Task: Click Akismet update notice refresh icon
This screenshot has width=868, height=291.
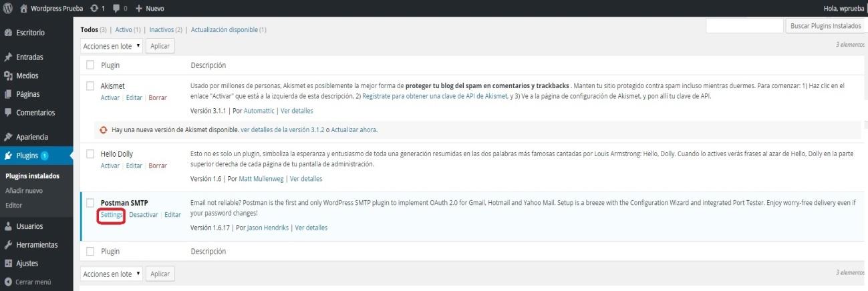Action: [x=103, y=129]
